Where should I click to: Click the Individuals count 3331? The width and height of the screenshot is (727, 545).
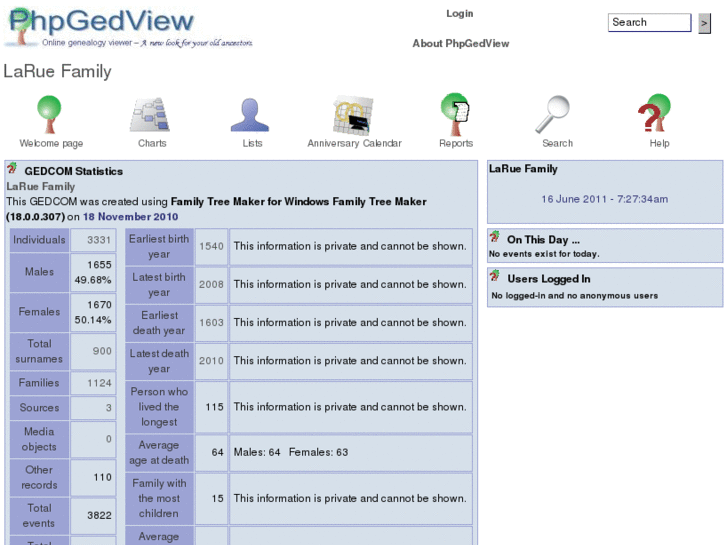click(x=99, y=240)
